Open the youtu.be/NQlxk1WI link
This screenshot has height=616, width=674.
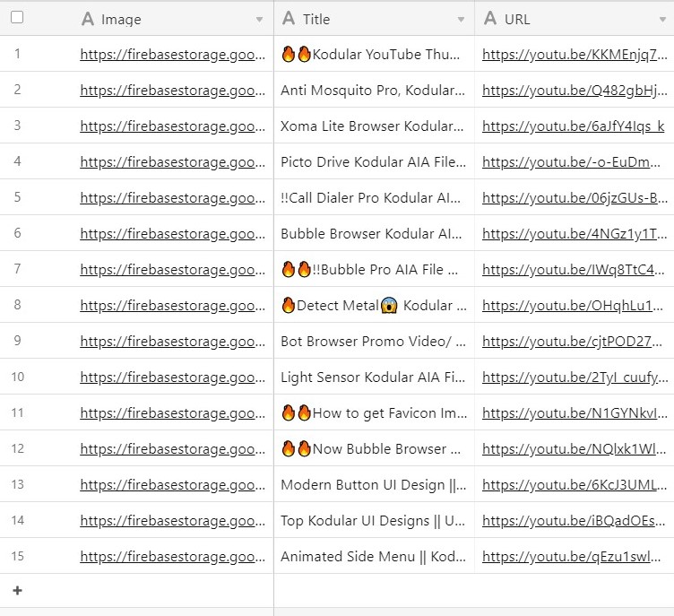coord(574,449)
